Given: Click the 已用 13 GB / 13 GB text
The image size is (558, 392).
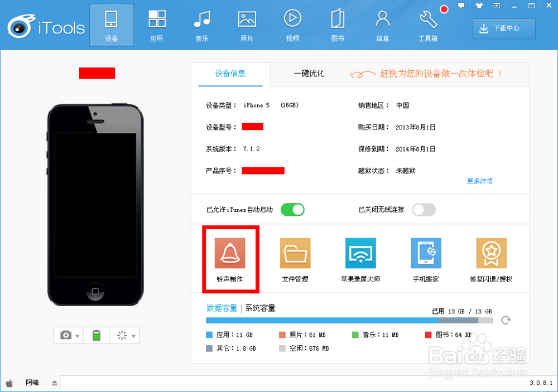Looking at the screenshot, I should [462, 311].
